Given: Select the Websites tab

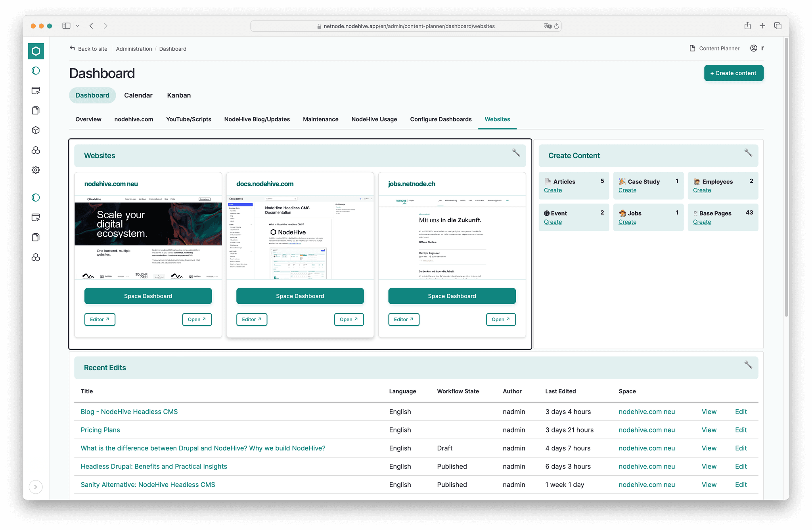Looking at the screenshot, I should coord(497,119).
